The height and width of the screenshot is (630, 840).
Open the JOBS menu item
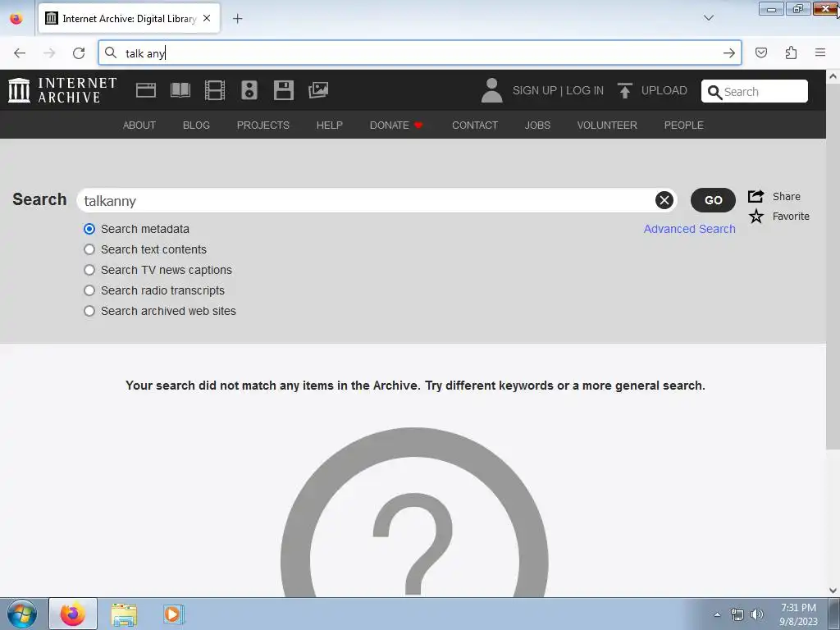coord(537,126)
